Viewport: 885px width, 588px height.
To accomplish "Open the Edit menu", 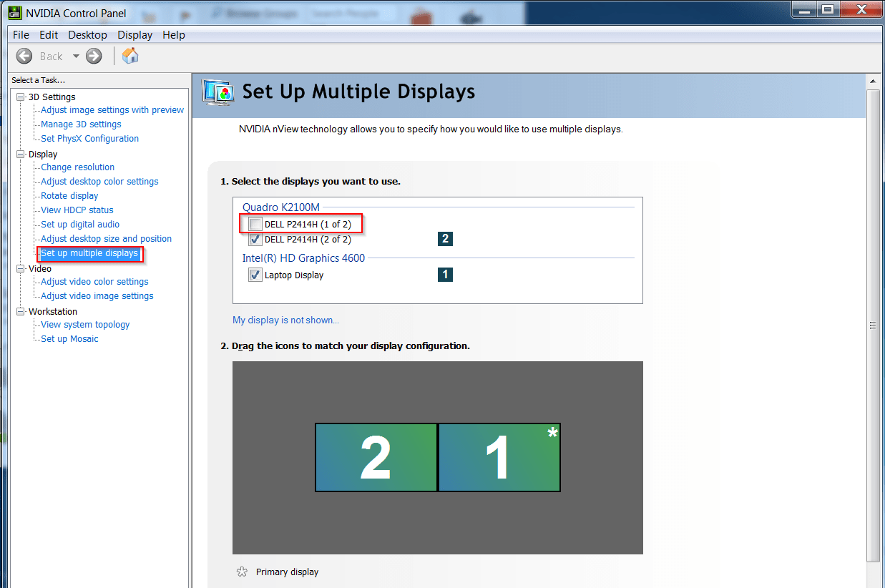I will click(x=49, y=35).
